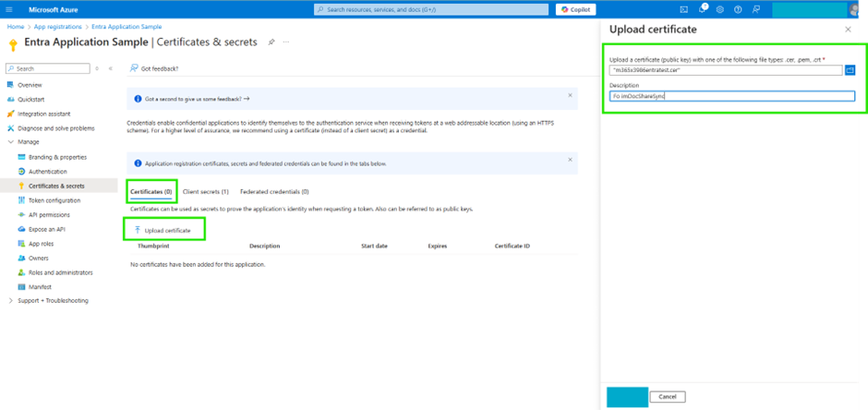Click the Microsoft Azure logo text
Screen dimensions: 868x410
tap(54, 10)
